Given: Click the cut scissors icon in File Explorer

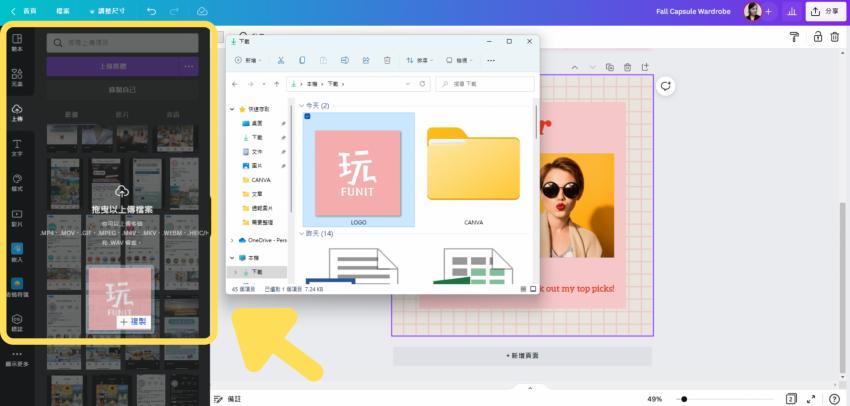Looking at the screenshot, I should (x=281, y=61).
